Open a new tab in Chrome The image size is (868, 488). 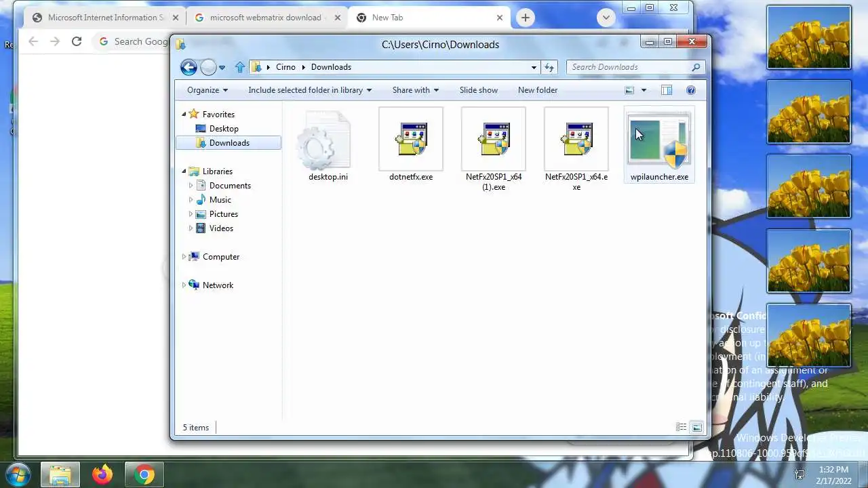coord(526,18)
